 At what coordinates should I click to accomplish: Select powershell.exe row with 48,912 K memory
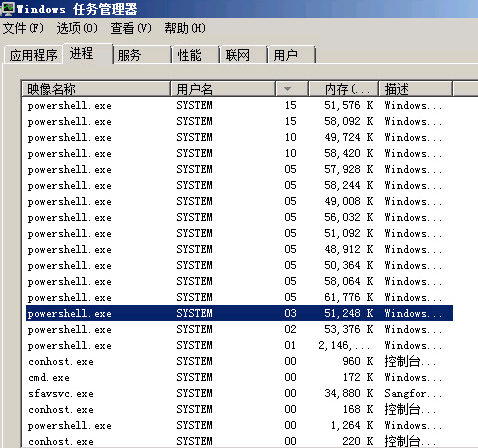pos(239,249)
